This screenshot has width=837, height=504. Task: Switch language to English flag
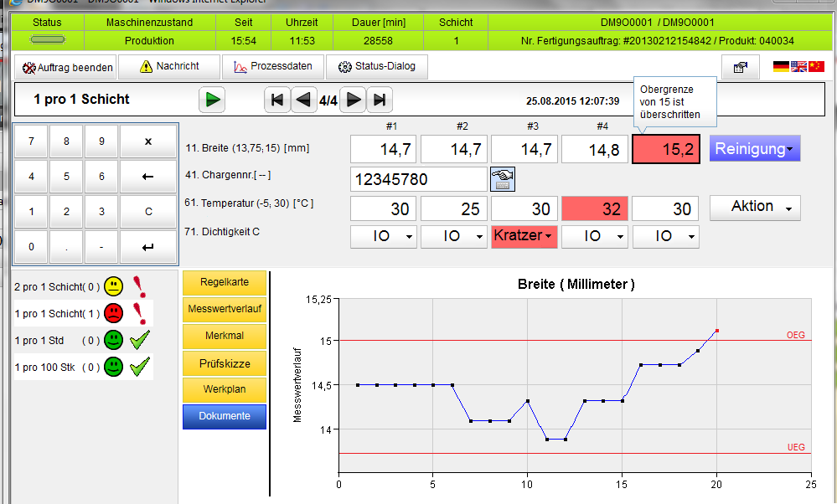(x=798, y=66)
